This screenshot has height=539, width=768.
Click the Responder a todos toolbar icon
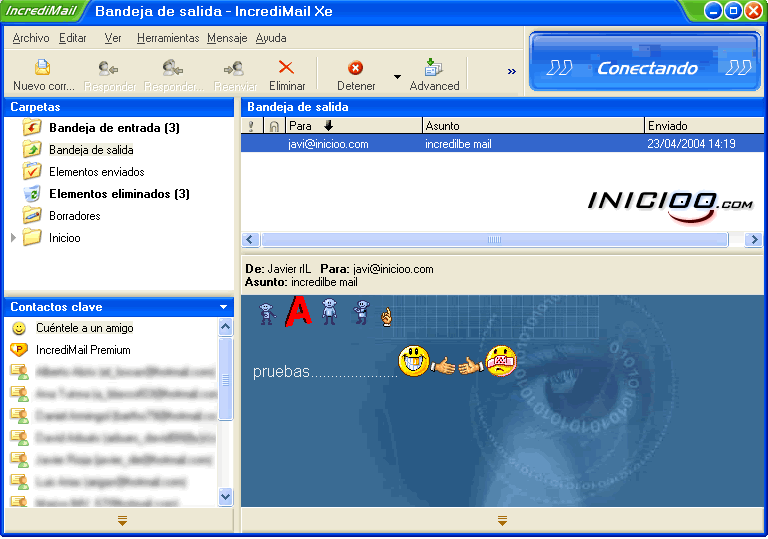click(172, 68)
